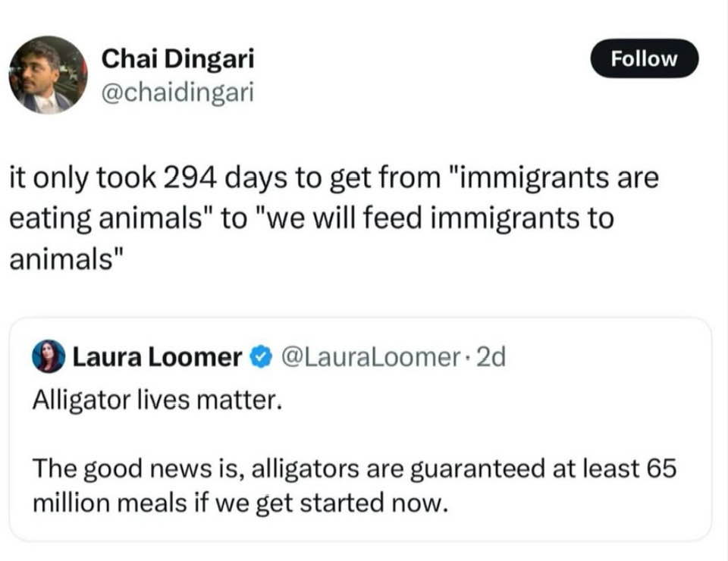Click the @LauraLoomer handle
The width and height of the screenshot is (728, 561).
coord(369,356)
